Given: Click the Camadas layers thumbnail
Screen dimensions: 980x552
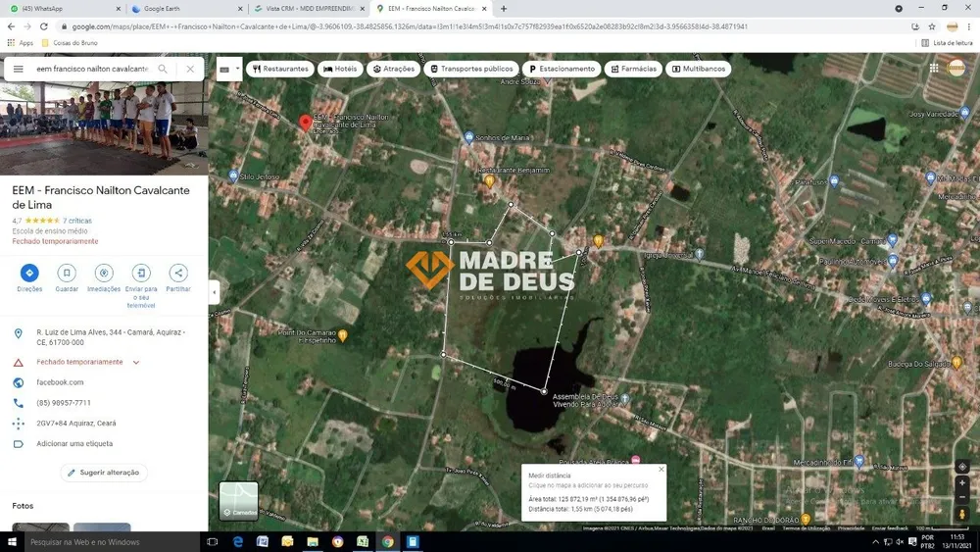Looking at the screenshot, I should (238, 501).
